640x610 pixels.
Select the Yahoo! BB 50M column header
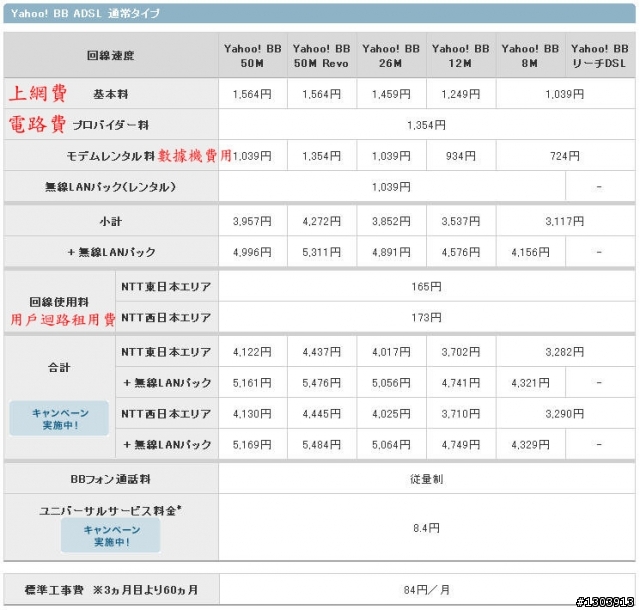click(253, 56)
